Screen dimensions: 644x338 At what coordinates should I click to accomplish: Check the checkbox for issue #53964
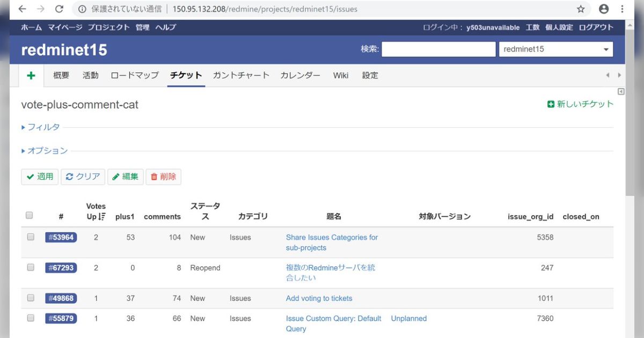(x=30, y=236)
